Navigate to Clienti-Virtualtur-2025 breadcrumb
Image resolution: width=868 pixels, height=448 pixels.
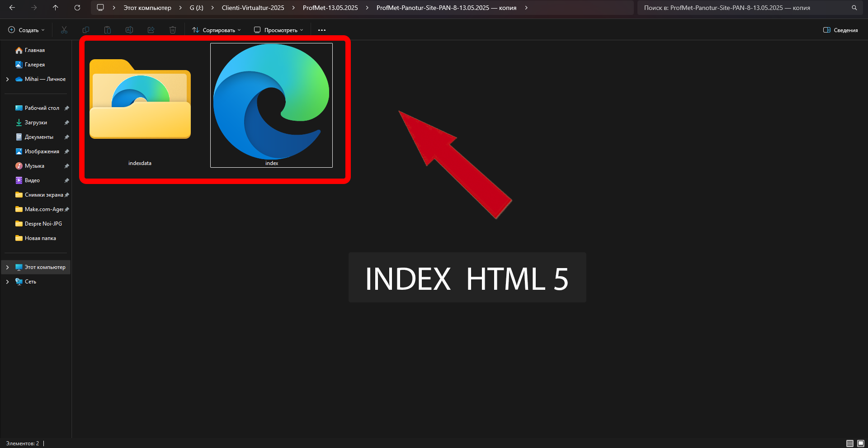[253, 8]
